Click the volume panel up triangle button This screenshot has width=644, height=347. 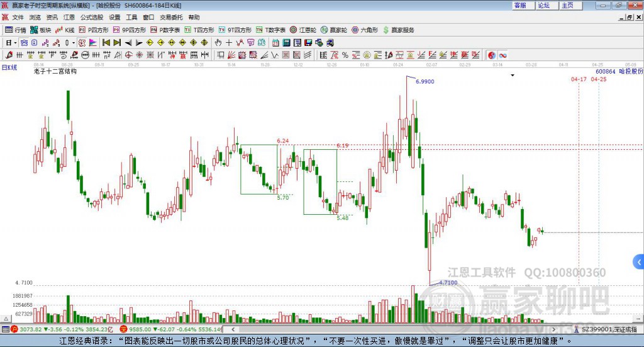coord(6,319)
